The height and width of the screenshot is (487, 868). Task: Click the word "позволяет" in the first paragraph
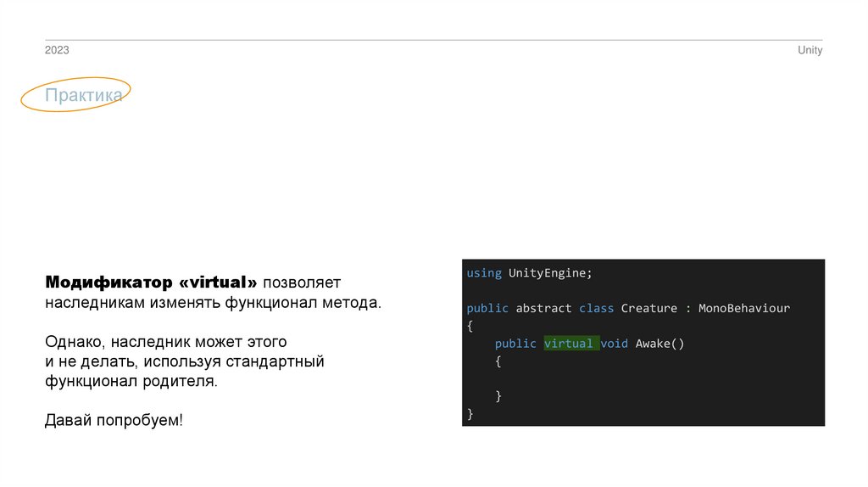tap(300, 282)
